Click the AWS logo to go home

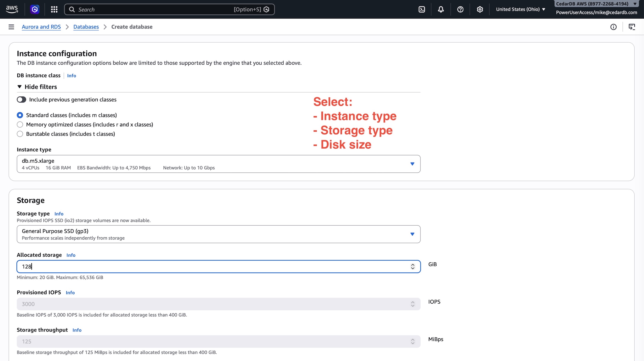[x=12, y=9]
